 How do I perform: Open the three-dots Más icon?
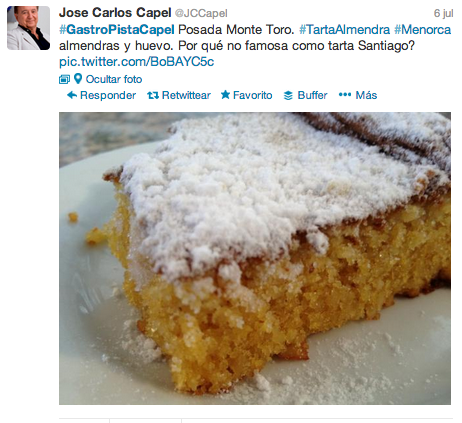(345, 95)
